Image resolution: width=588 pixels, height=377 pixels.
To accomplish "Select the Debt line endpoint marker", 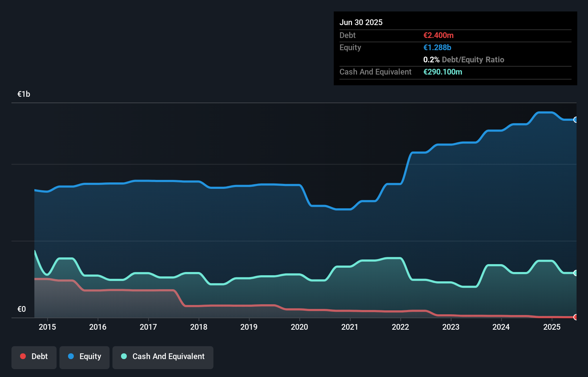I will (576, 317).
